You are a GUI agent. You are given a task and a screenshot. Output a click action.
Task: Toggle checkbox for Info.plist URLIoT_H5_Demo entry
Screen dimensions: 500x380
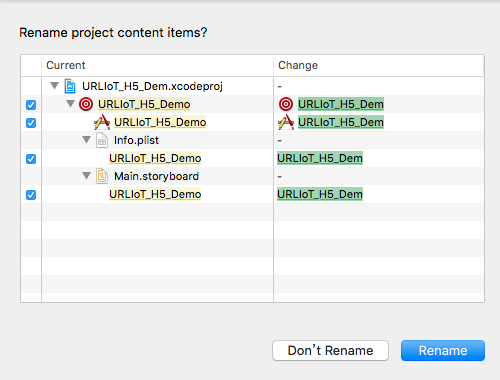31,159
